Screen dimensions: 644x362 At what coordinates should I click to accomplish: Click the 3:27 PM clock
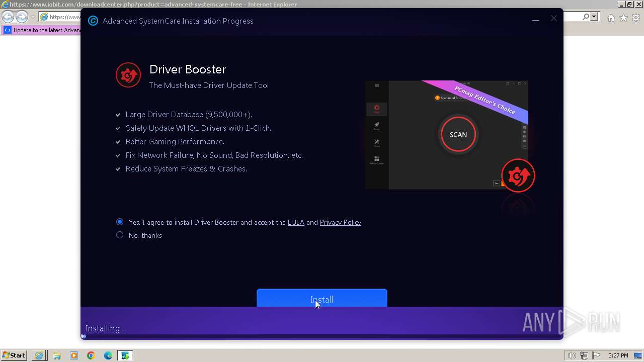tap(618, 355)
